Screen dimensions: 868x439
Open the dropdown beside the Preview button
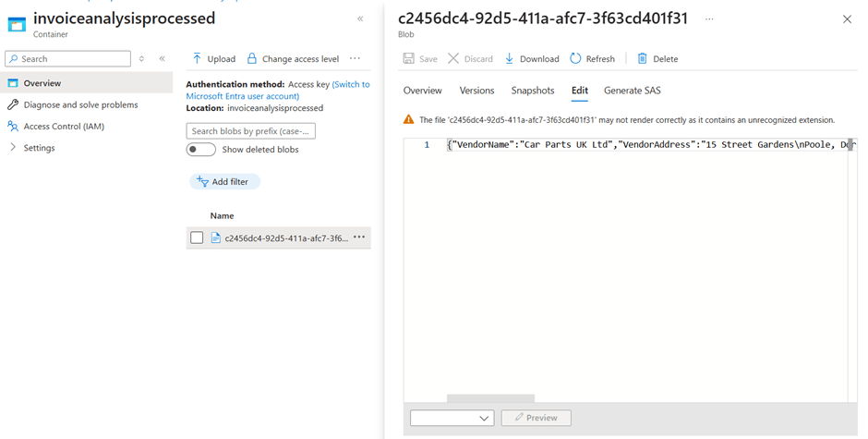(452, 418)
